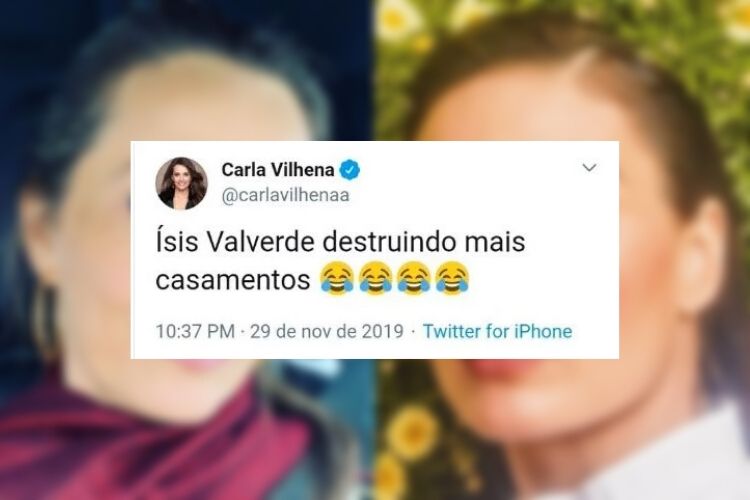Click the words Ísis Valverde in tweet
This screenshot has width=750, height=500.
click(235, 241)
